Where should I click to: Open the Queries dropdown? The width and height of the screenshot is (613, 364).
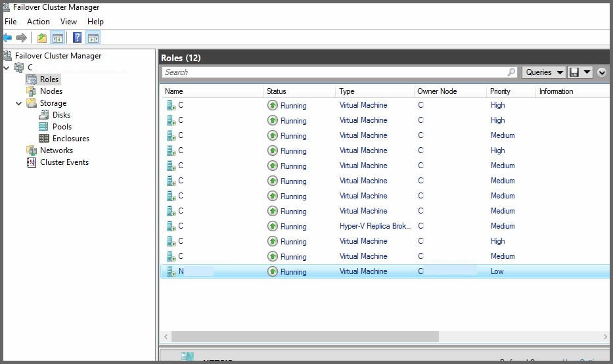(x=543, y=72)
